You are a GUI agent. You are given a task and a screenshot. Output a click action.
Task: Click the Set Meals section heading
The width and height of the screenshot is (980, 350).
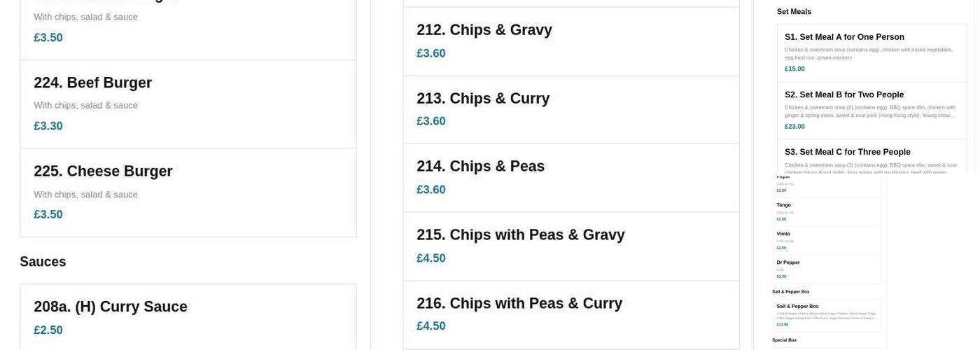[x=794, y=12]
